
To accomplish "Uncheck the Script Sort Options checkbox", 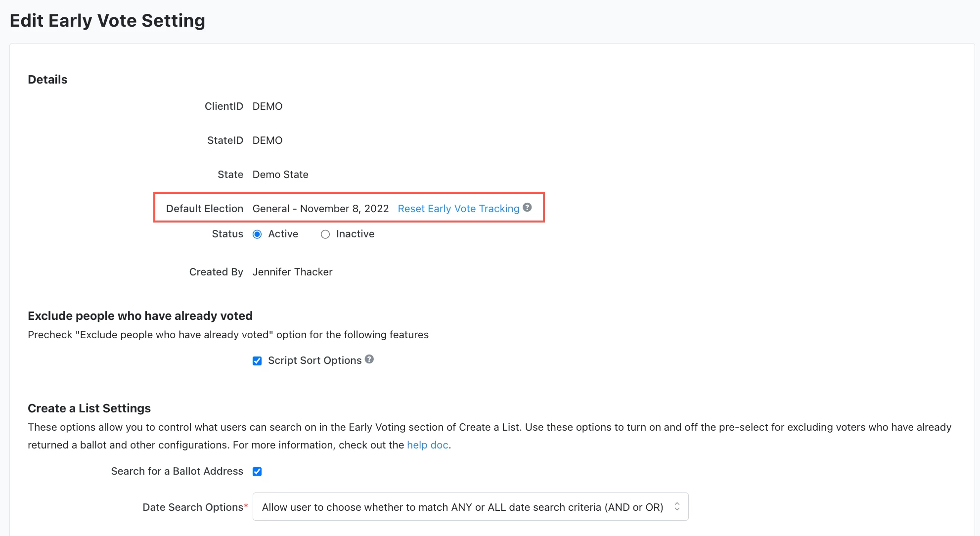I will click(x=257, y=361).
